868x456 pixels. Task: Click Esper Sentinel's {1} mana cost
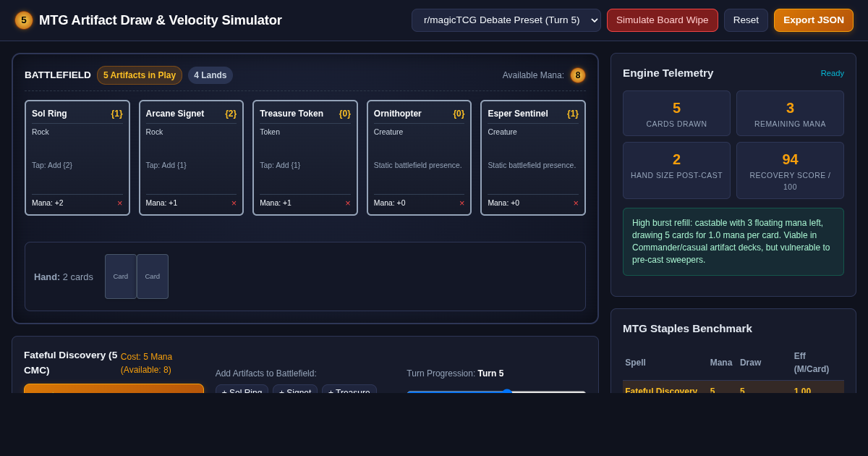573,114
